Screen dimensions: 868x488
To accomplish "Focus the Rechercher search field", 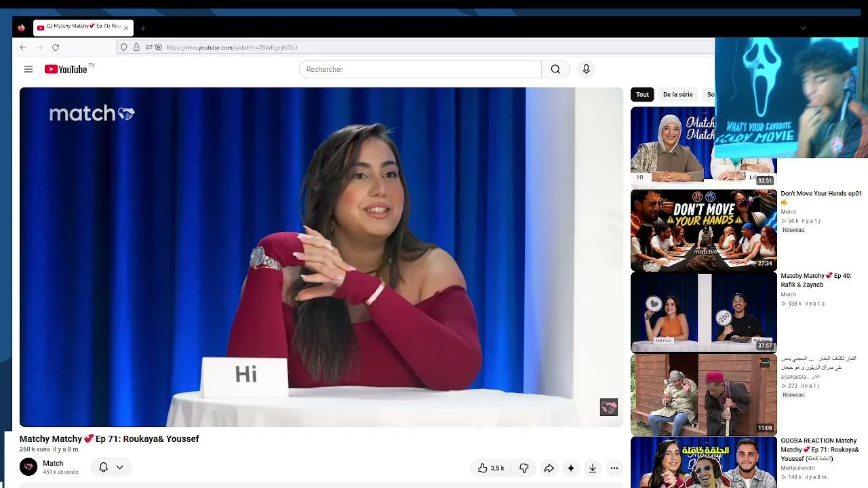I will click(420, 69).
